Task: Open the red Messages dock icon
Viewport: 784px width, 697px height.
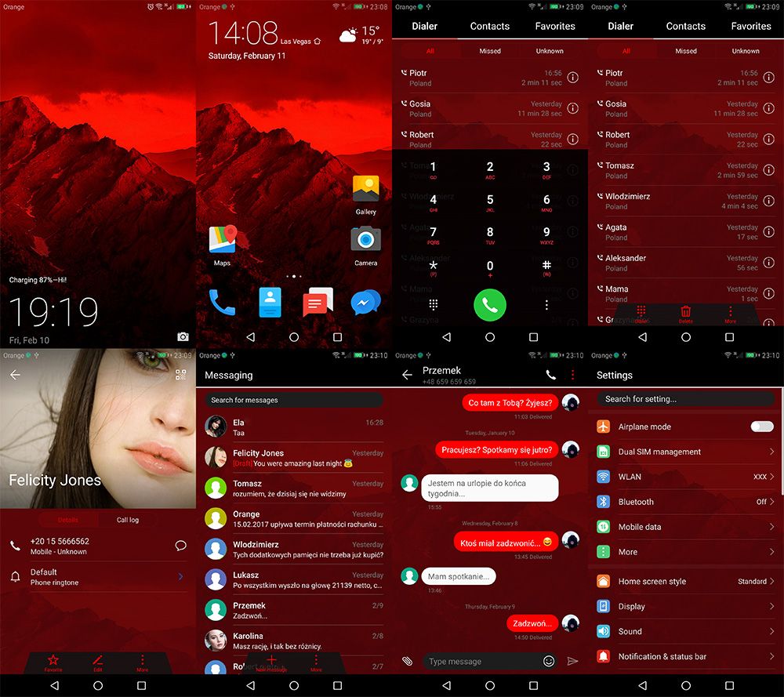Action: click(x=318, y=303)
